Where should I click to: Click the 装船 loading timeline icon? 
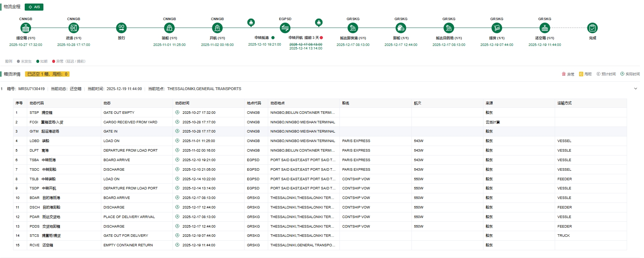(x=169, y=28)
